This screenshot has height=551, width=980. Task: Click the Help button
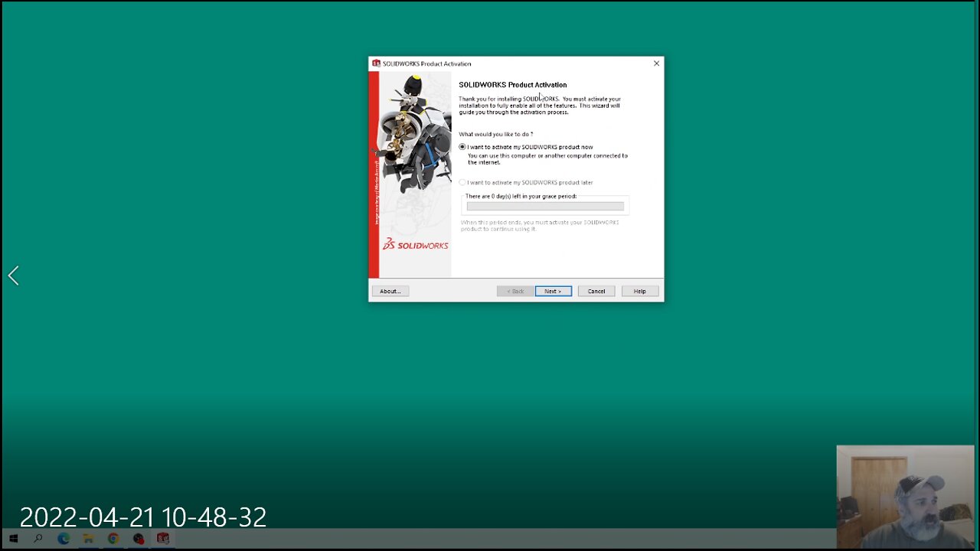pos(639,291)
